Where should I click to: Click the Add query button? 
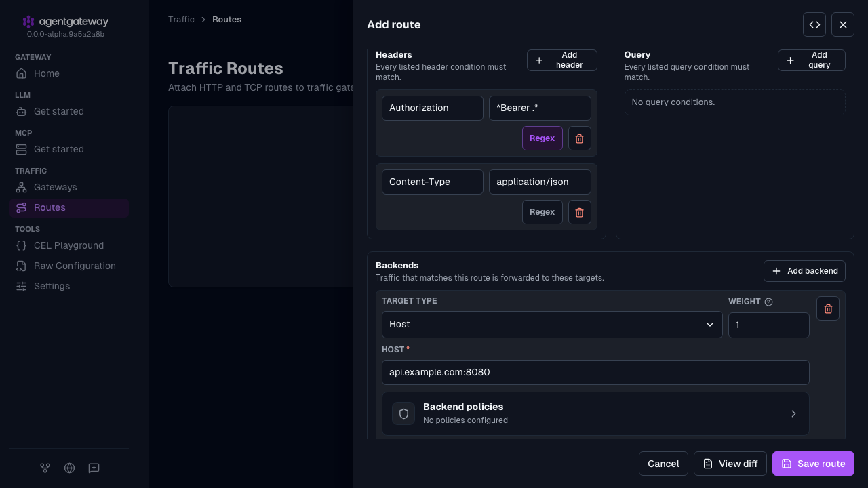tap(812, 60)
